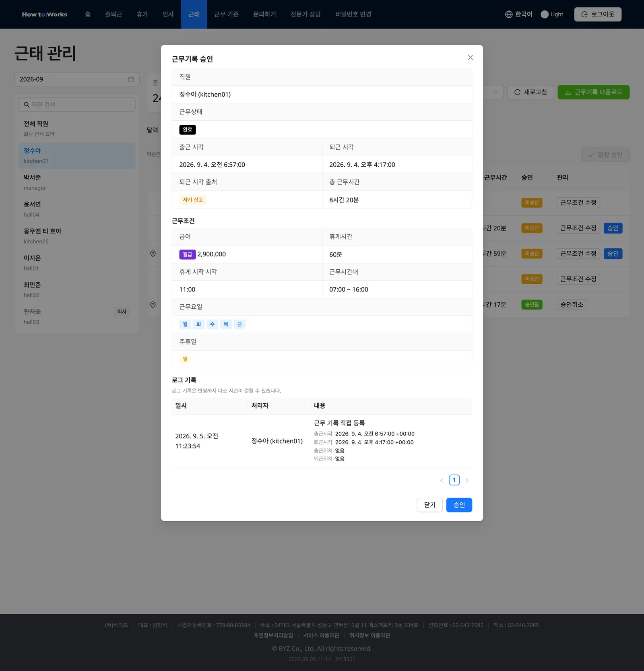Select 전체 직원 in the employee list

tap(77, 128)
